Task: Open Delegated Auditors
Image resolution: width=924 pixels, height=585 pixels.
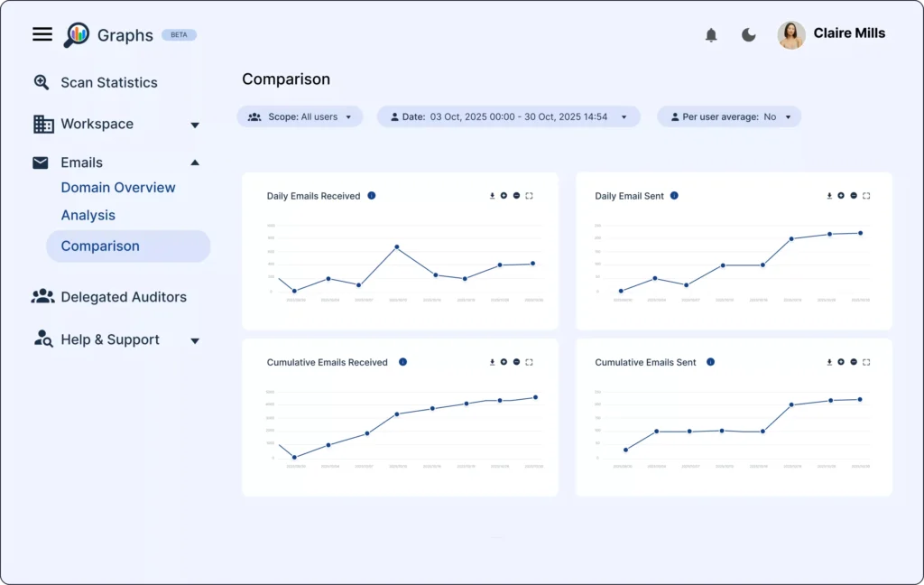Action: (x=123, y=296)
